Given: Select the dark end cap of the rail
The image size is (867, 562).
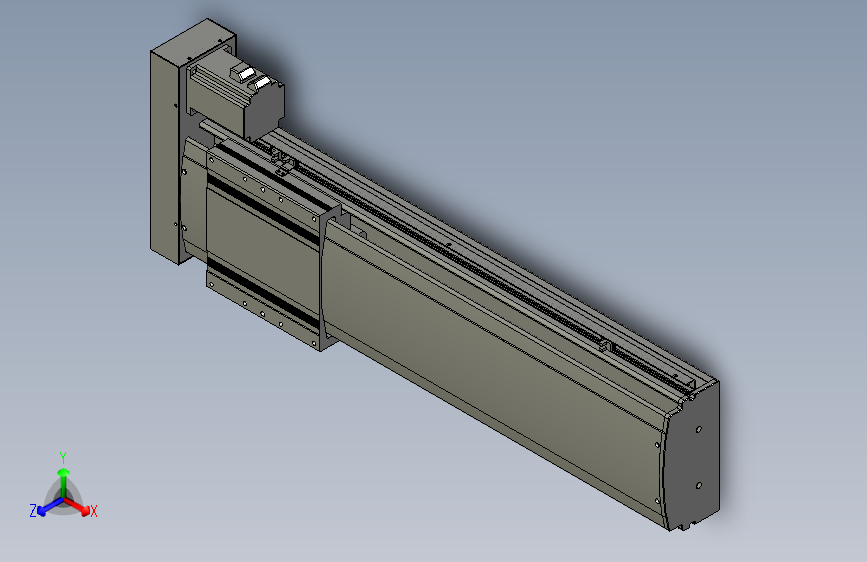Looking at the screenshot, I should [x=694, y=457].
